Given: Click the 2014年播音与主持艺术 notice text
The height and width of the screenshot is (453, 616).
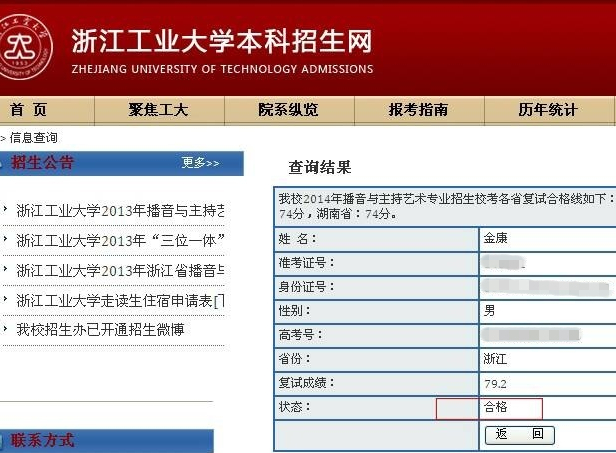Looking at the screenshot, I should point(446,206).
